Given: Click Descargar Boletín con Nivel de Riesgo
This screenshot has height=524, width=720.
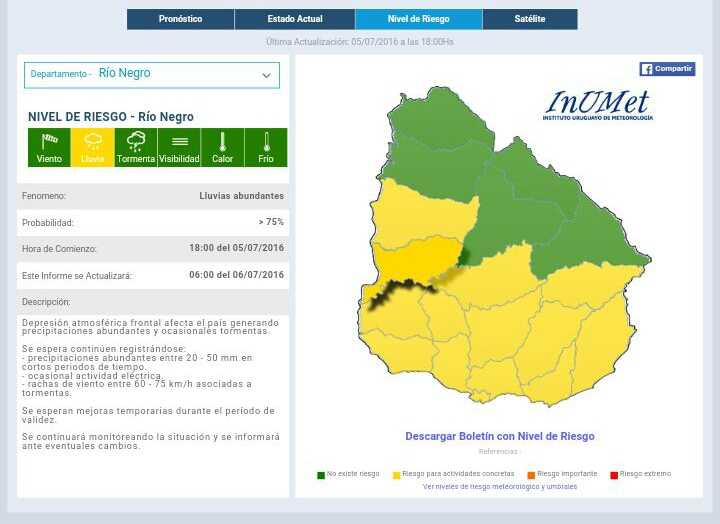Looking at the screenshot, I should 499,436.
